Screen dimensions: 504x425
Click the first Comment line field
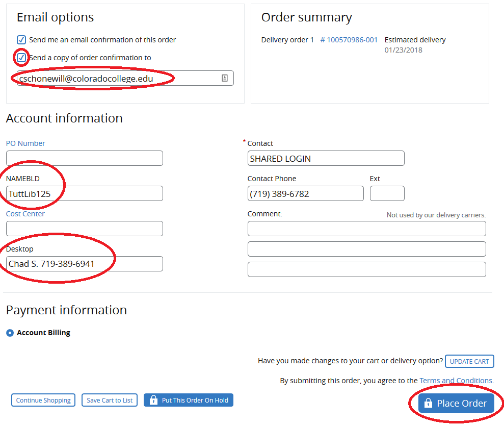click(367, 229)
